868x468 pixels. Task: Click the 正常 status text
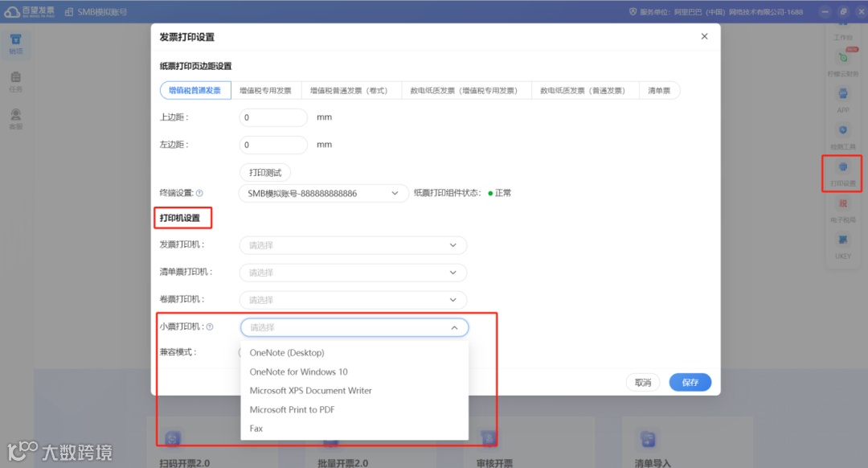(x=502, y=193)
